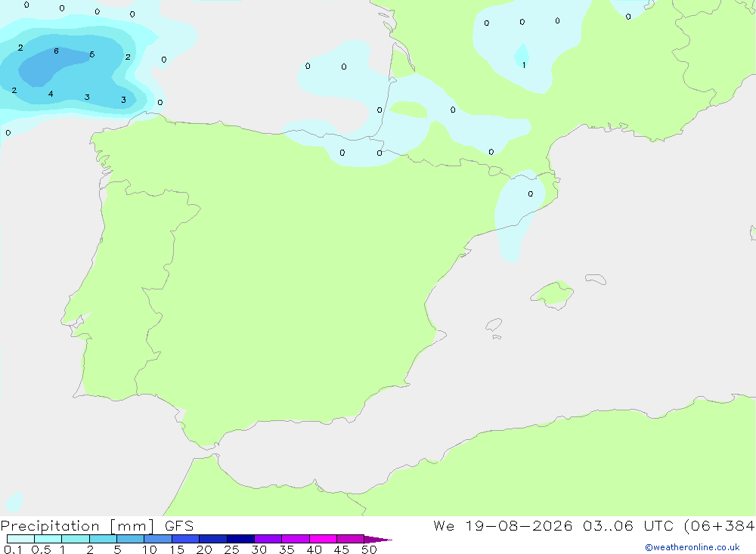
Task: Click the legend scale label '0.5'
Action: (41, 549)
